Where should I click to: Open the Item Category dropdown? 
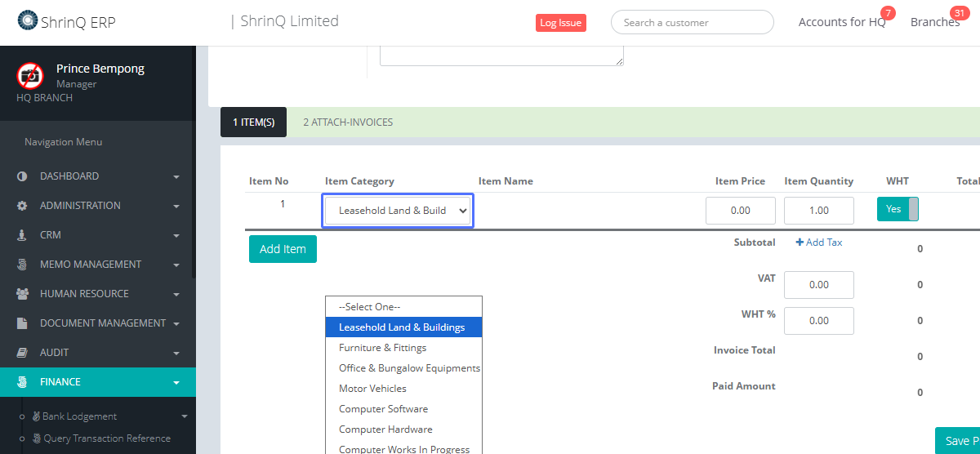pyautogui.click(x=398, y=211)
